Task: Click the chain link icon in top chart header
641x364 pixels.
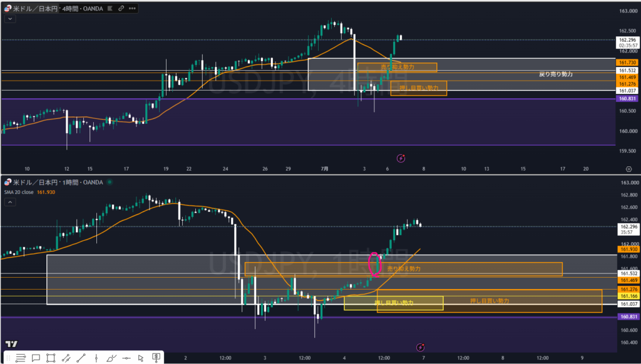Action: pos(121,8)
